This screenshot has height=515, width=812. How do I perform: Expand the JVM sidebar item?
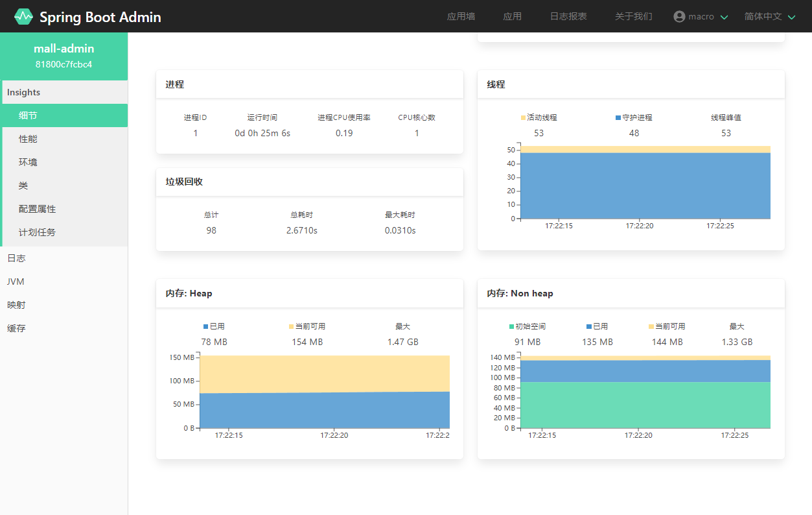click(x=16, y=281)
